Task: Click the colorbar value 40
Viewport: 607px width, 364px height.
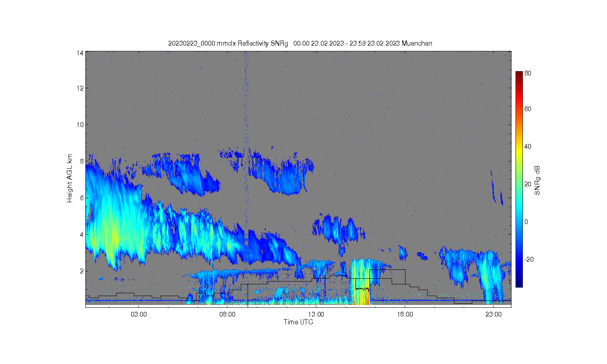Action: point(528,146)
